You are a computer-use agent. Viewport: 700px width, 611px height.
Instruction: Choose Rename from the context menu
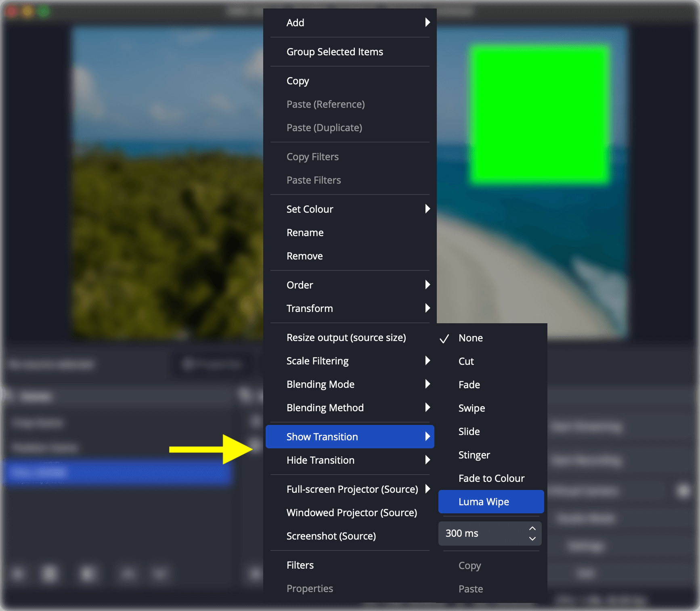[x=305, y=232]
